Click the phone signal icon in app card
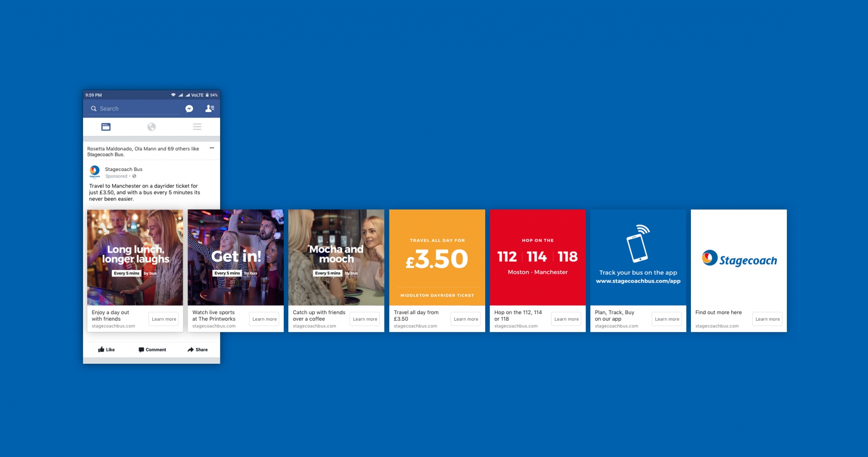Screen dimensions: 868x457 [x=638, y=243]
